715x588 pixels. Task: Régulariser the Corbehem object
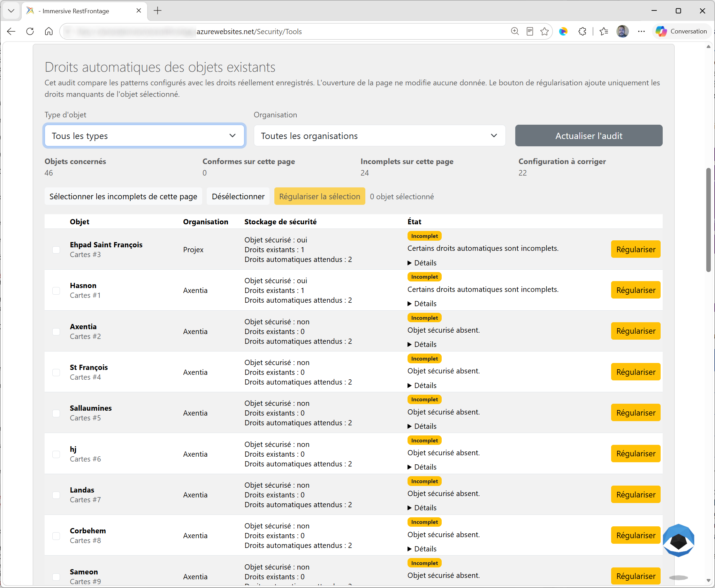pos(636,535)
